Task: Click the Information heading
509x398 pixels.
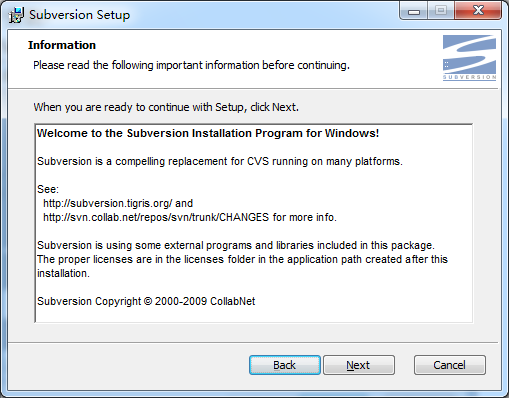Action: (62, 45)
